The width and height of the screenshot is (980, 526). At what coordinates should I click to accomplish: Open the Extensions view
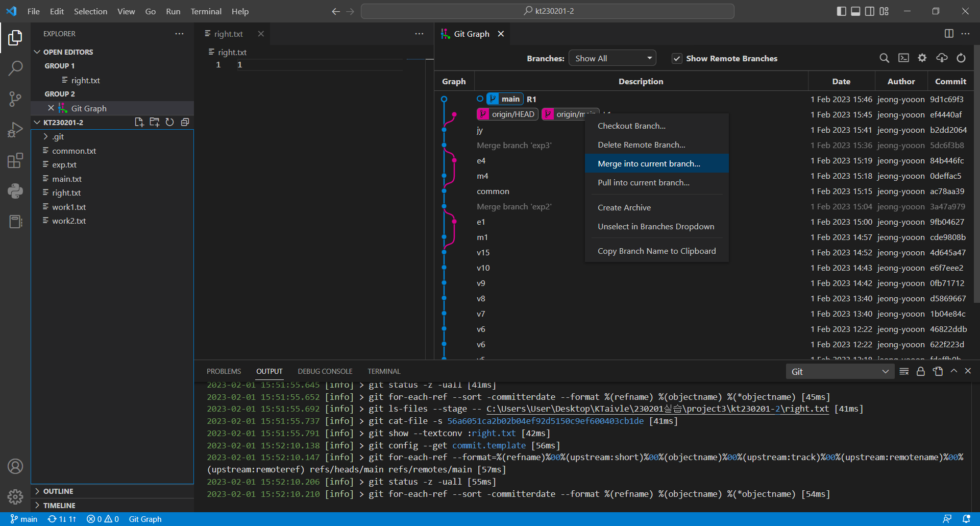click(15, 160)
